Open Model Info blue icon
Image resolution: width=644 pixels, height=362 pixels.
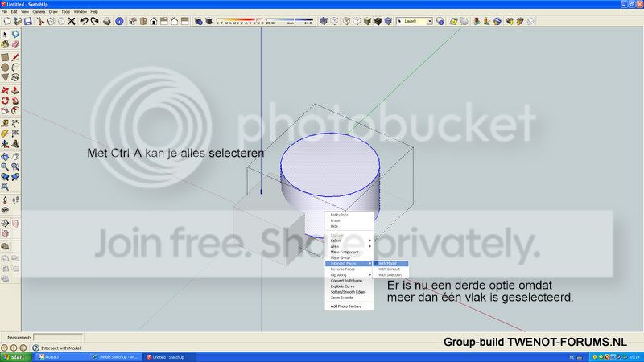pyautogui.click(x=119, y=21)
